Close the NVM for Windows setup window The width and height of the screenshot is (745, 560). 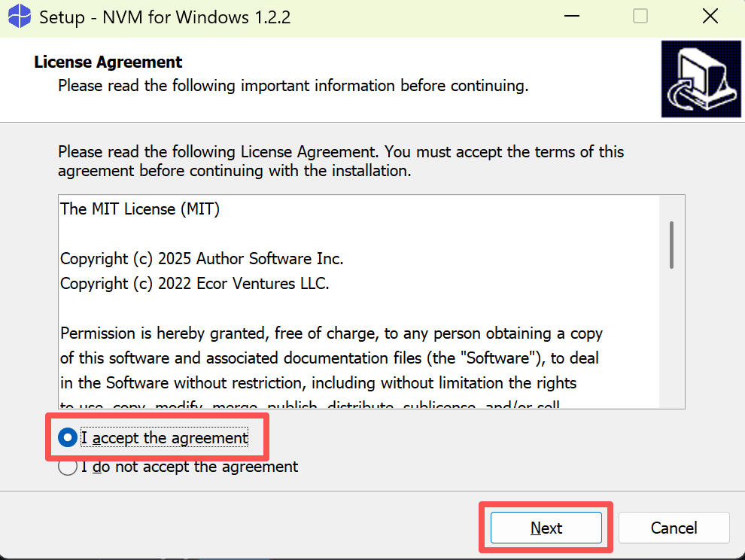point(710,16)
